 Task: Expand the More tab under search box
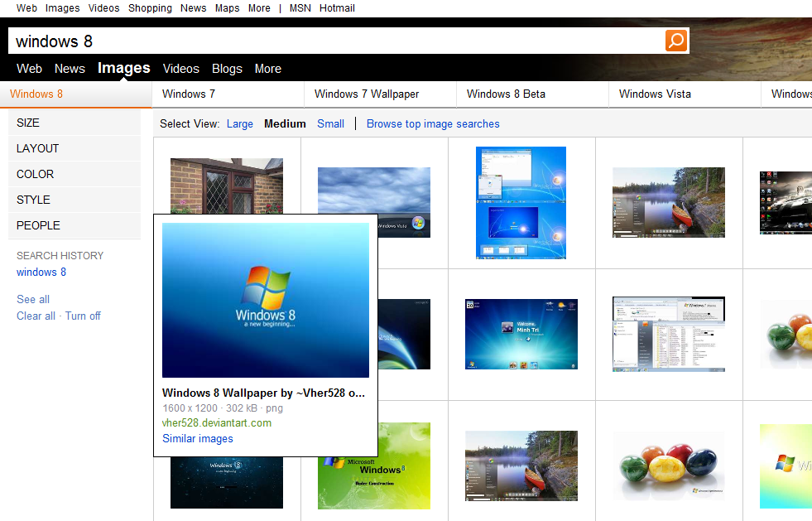coord(267,69)
